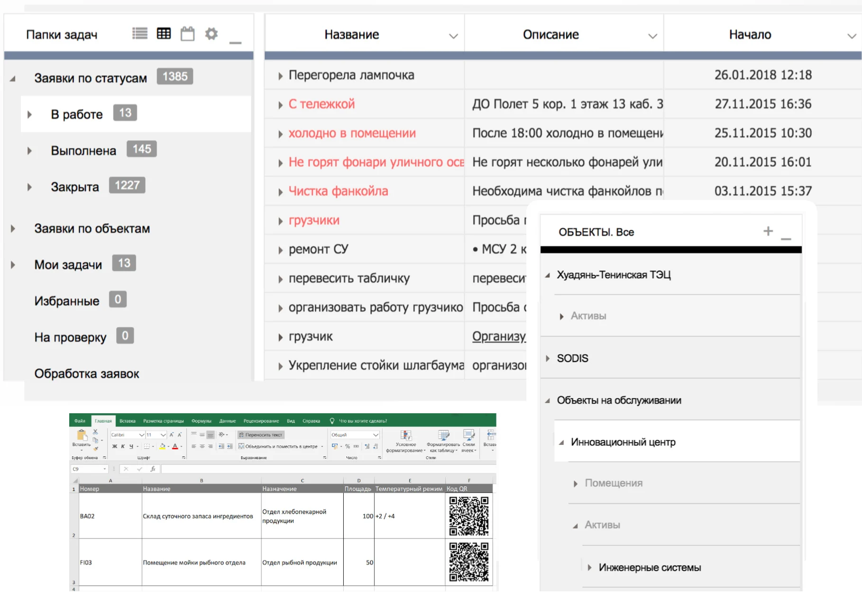The height and width of the screenshot is (616, 862).
Task: Collapse the Хуадянь-Тенинская ТЭЦ node
Action: [548, 275]
